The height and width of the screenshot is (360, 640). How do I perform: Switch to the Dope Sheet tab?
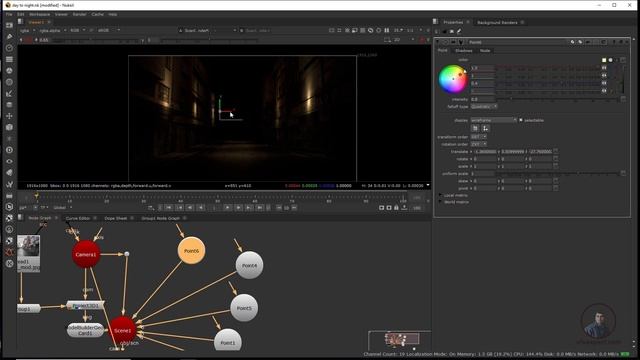(116, 218)
